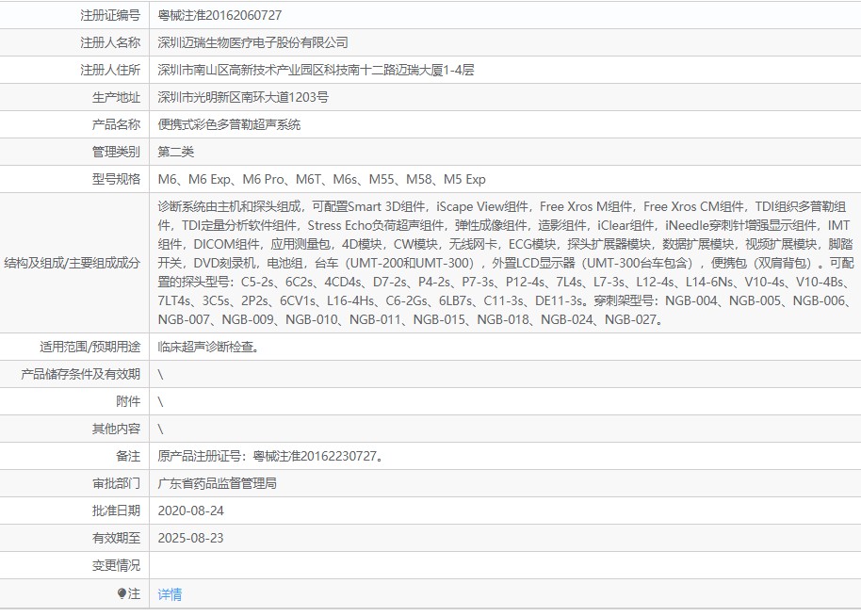Click the 附件 row label
Screen dimensions: 861x616
(x=128, y=401)
